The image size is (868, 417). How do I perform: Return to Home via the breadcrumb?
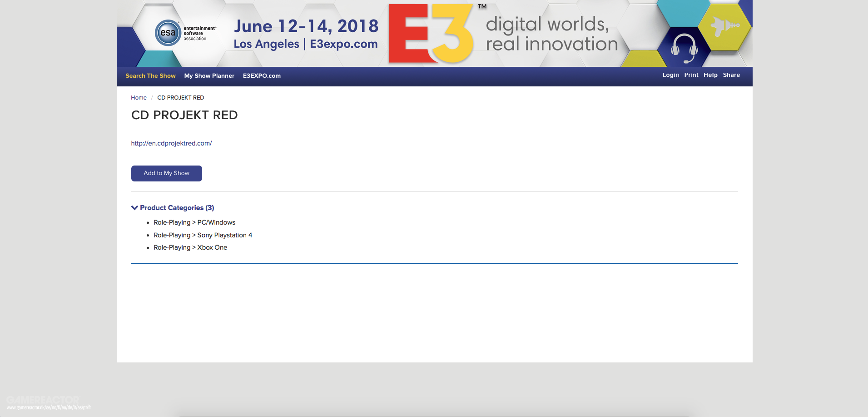(x=139, y=98)
